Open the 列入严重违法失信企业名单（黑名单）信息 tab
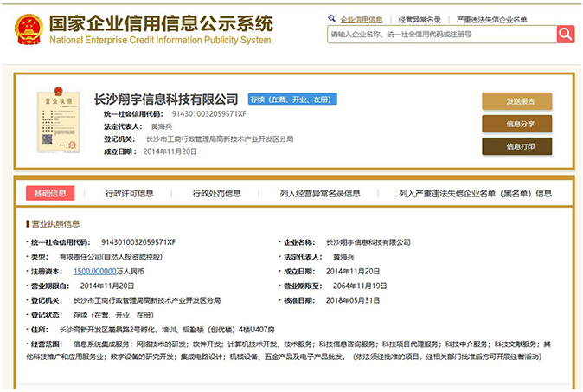This screenshot has width=583, height=392. coord(475,193)
